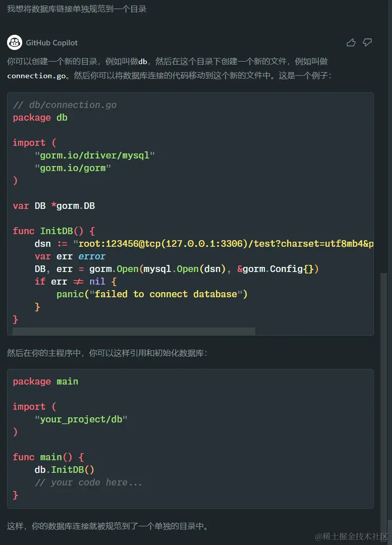Click the "func InitDB() {" line
The image size is (392, 545).
tap(54, 231)
